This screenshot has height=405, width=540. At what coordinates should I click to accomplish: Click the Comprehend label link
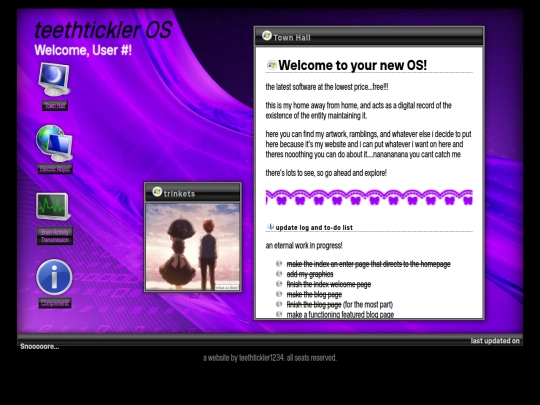click(x=55, y=303)
